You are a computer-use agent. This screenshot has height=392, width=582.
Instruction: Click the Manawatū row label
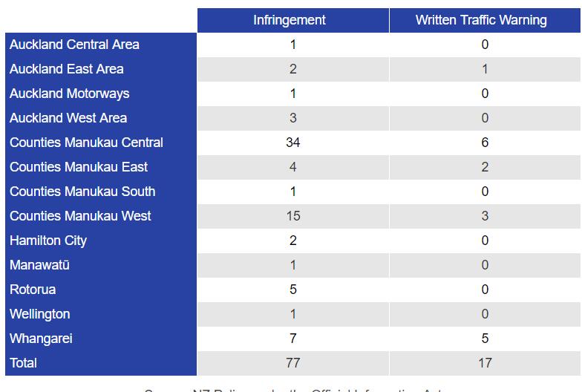pyautogui.click(x=40, y=265)
